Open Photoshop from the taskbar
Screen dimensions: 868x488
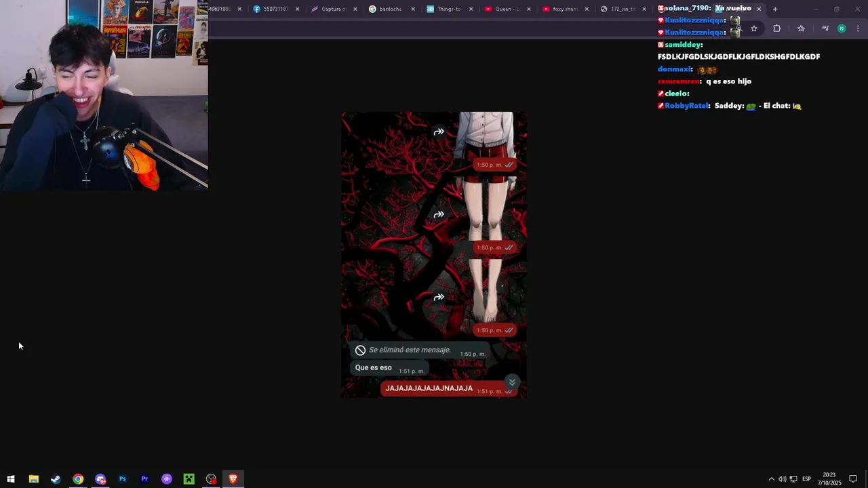[122, 479]
